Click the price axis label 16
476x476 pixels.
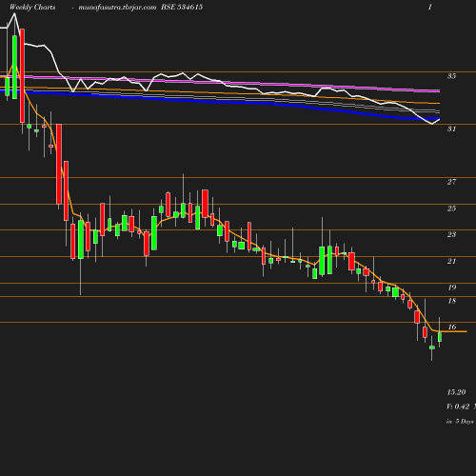[x=451, y=327]
